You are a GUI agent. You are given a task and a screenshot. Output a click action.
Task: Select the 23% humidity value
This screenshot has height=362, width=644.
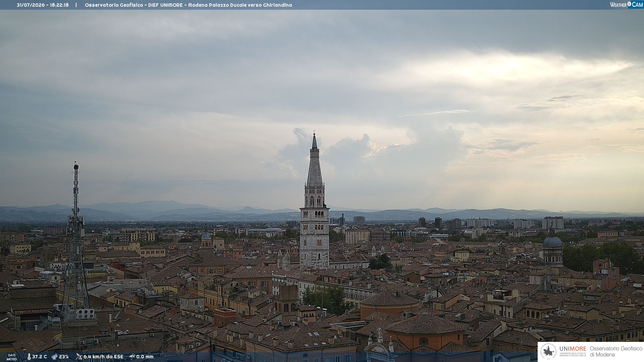64,357
